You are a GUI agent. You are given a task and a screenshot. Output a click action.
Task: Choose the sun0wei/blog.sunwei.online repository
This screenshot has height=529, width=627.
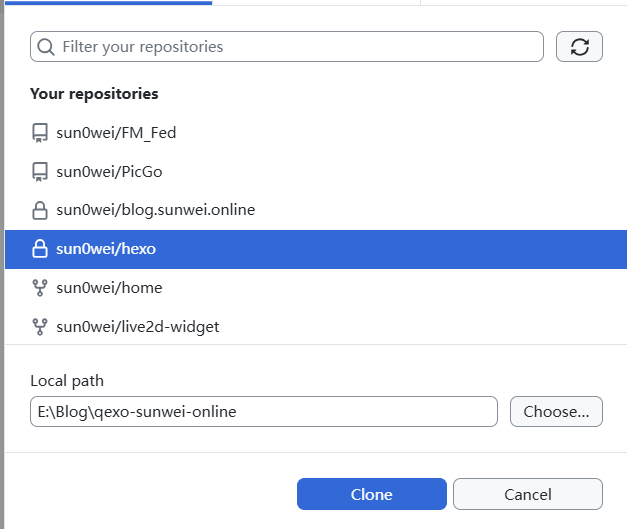point(316,210)
